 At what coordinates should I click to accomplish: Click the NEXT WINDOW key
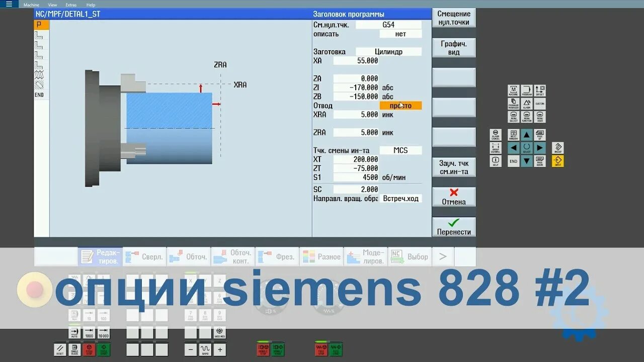click(513, 135)
